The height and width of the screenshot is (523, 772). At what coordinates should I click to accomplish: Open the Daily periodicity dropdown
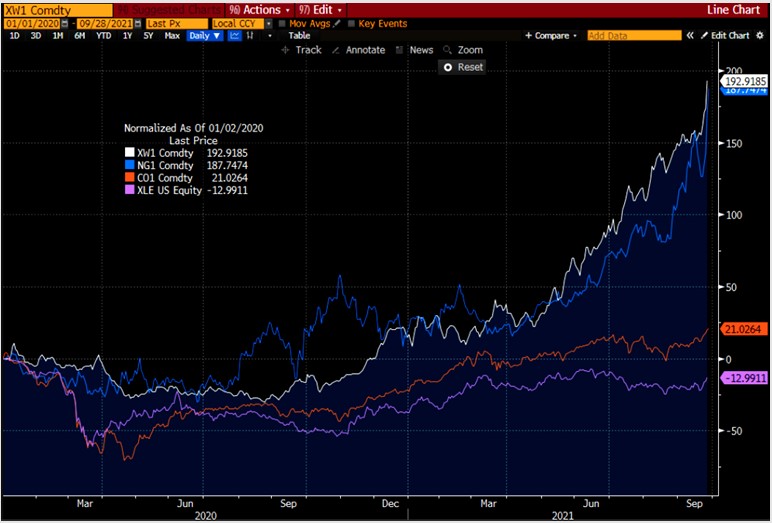[205, 35]
